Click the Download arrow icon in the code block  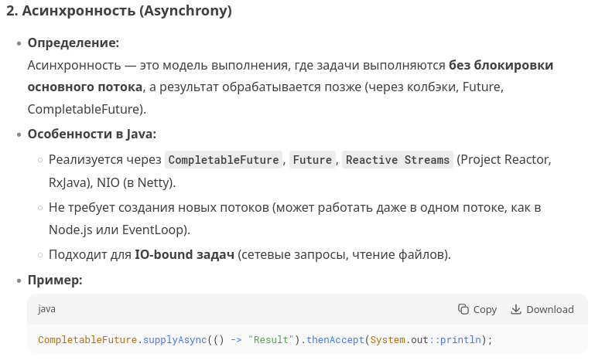[x=515, y=309]
